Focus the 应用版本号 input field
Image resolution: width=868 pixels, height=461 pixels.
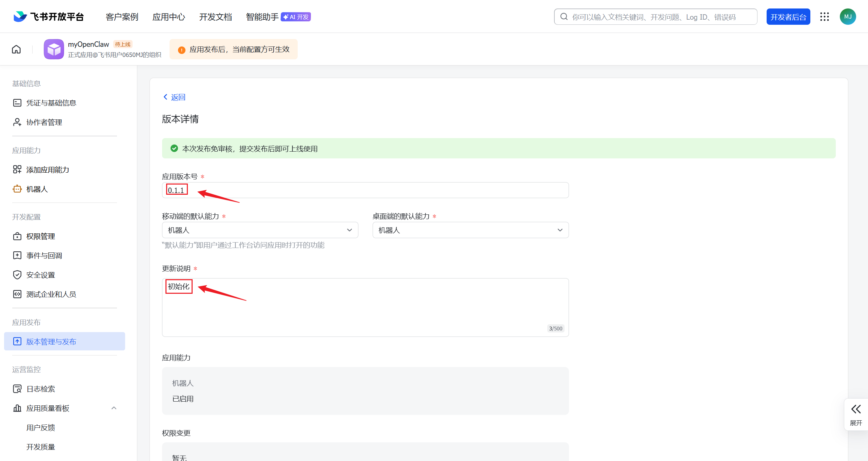pyautogui.click(x=366, y=190)
